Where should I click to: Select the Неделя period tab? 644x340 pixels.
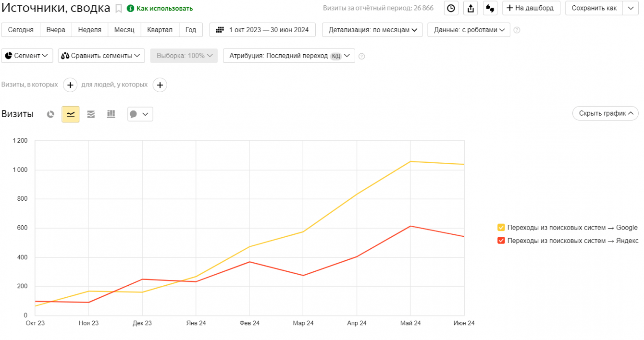pos(90,30)
